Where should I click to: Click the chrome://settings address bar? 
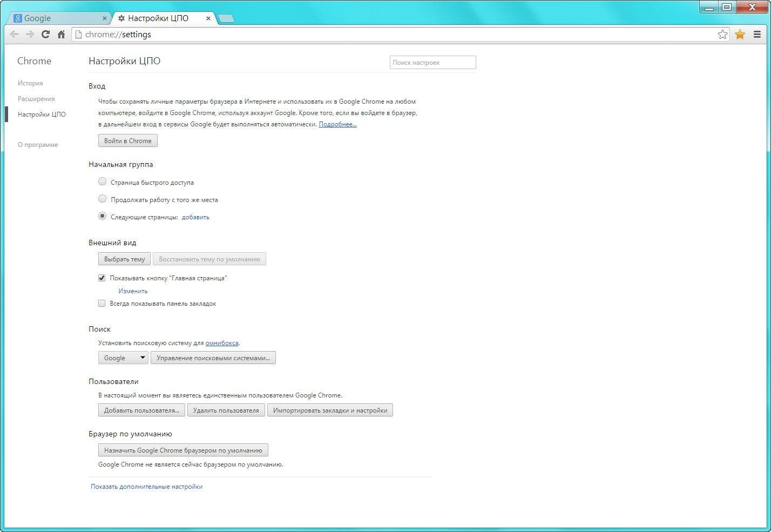click(400, 35)
